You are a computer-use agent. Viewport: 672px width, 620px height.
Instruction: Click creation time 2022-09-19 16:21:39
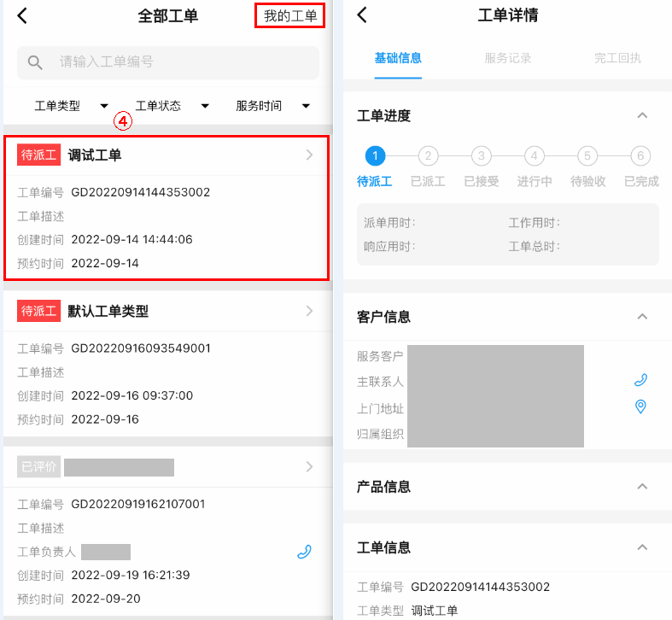coord(131,575)
